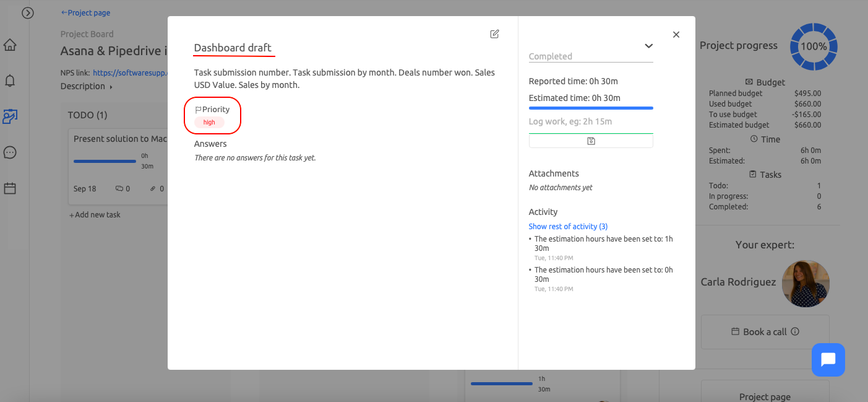The height and width of the screenshot is (402, 868).
Task: Click the task description paragraph text
Action: pos(345,79)
